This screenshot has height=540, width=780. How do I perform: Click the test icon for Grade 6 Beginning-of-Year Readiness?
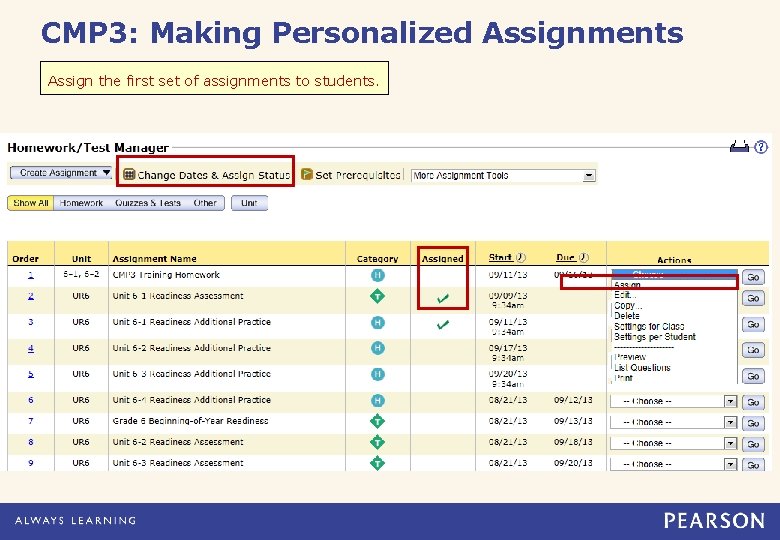click(x=378, y=421)
